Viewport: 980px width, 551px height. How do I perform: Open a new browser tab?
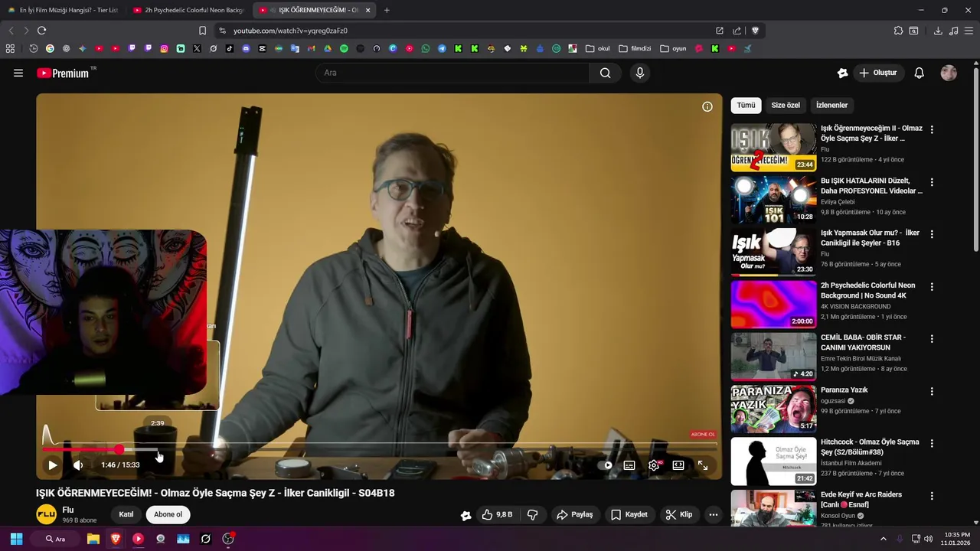pos(387,10)
